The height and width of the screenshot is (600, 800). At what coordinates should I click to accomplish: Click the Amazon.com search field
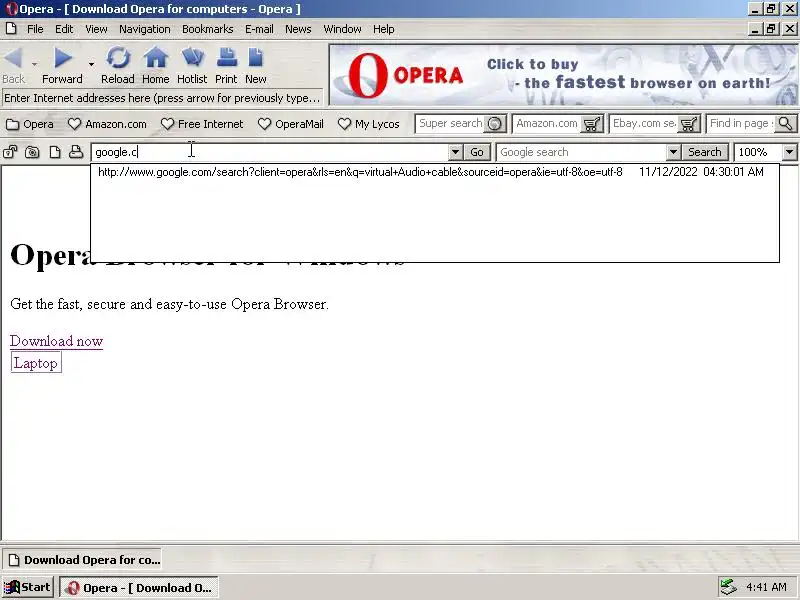[x=546, y=123]
